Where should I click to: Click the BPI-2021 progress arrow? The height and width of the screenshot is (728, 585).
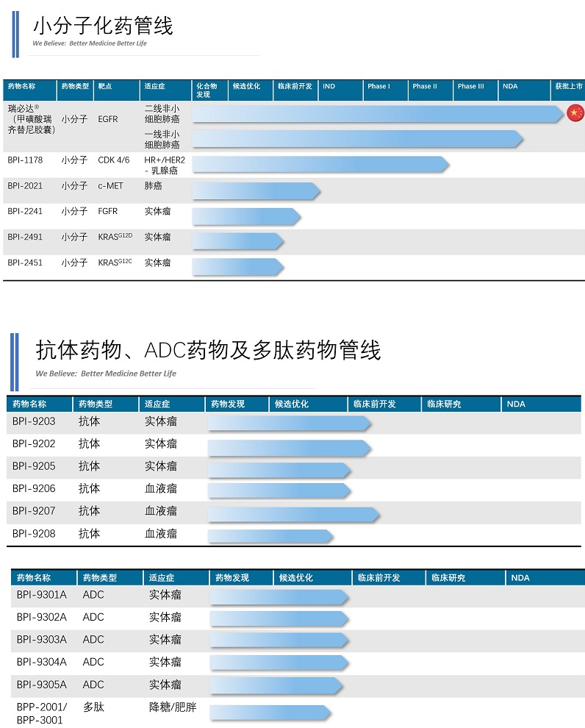click(256, 190)
